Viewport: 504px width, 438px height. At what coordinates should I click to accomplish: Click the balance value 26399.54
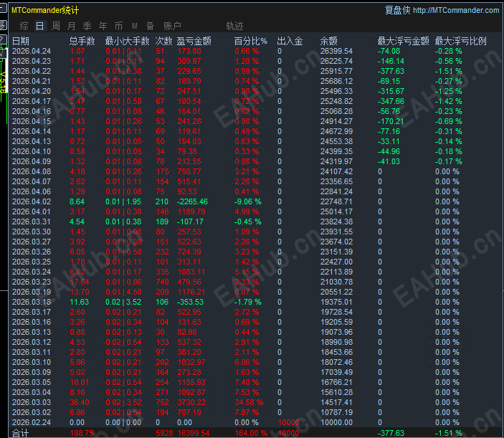click(336, 51)
